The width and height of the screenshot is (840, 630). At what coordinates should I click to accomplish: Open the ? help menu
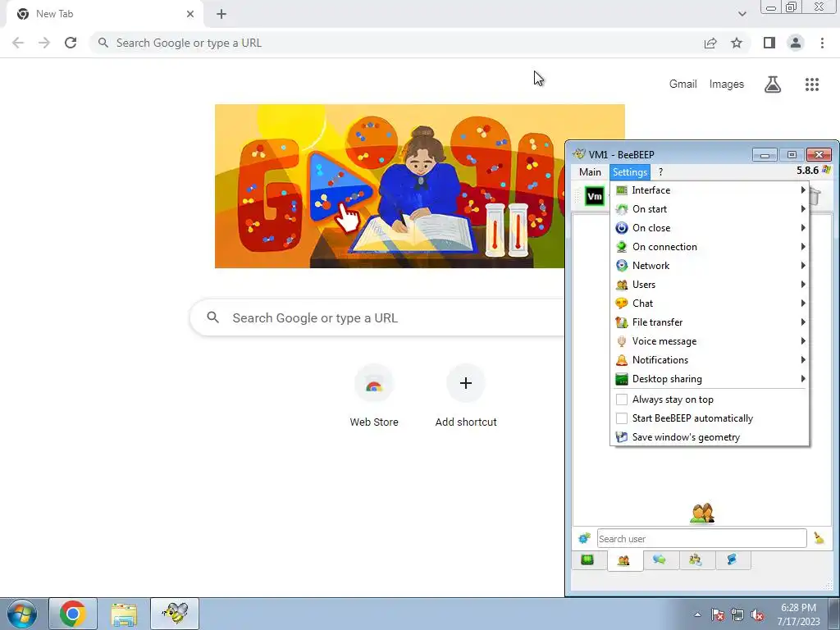point(660,172)
